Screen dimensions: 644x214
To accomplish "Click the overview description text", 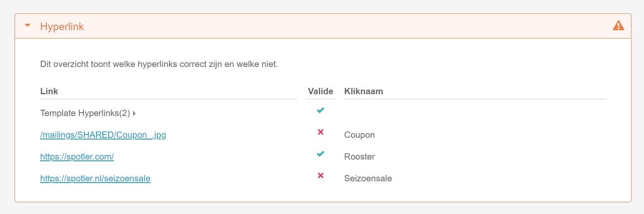I will coord(159,64).
